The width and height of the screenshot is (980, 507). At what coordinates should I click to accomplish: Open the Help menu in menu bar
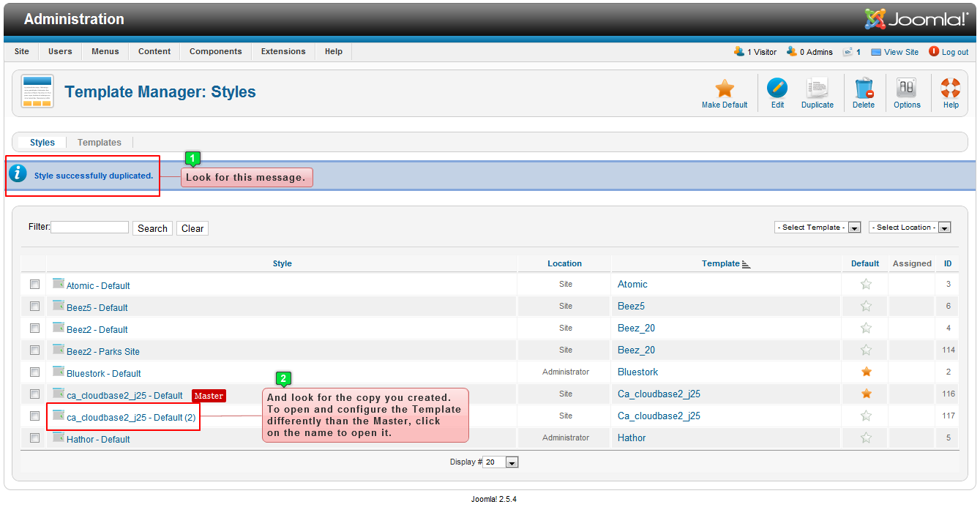point(334,51)
